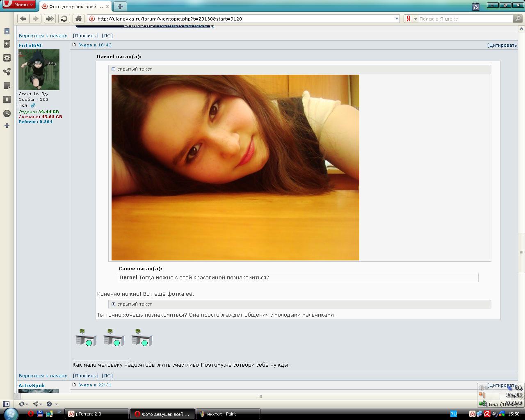525x420 pixels.
Task: Expand the collapsed 'скрытый текст' spoiler
Action: 114,304
